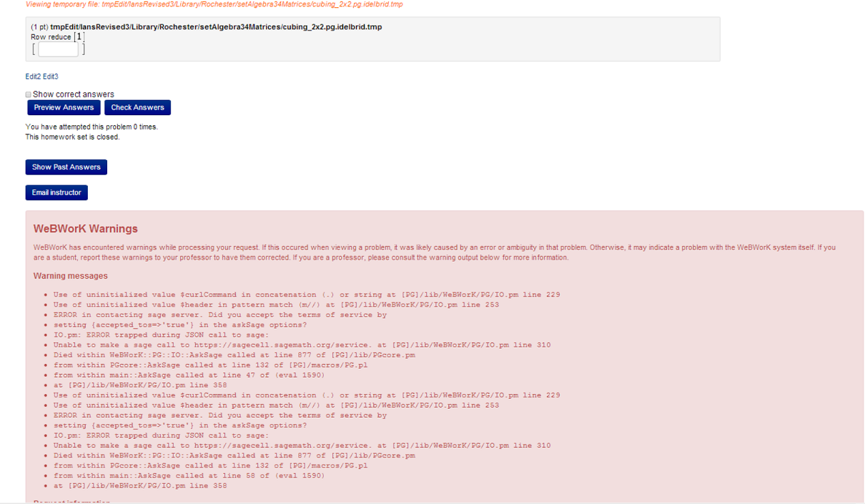
Task: Open Show Past Answers
Action: 66,167
